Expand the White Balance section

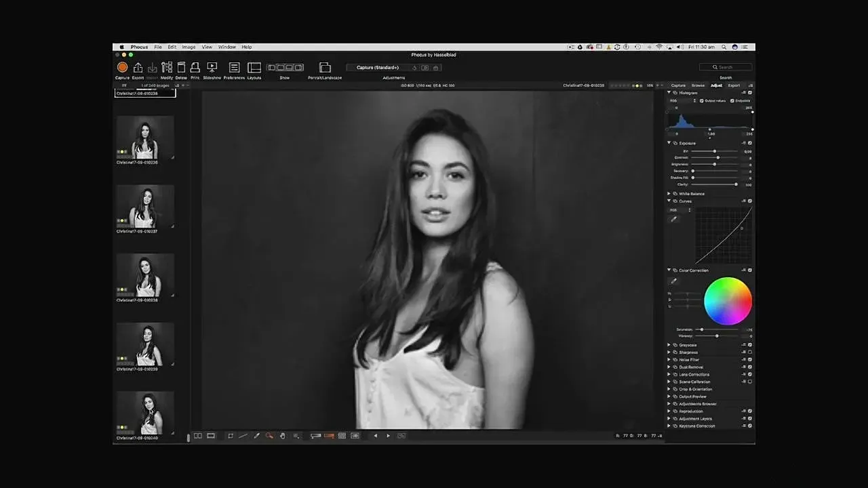(x=669, y=194)
